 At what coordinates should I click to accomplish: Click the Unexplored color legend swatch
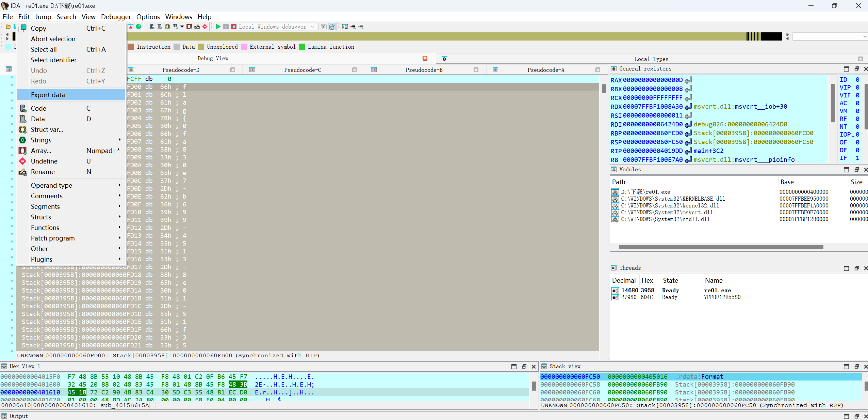201,47
